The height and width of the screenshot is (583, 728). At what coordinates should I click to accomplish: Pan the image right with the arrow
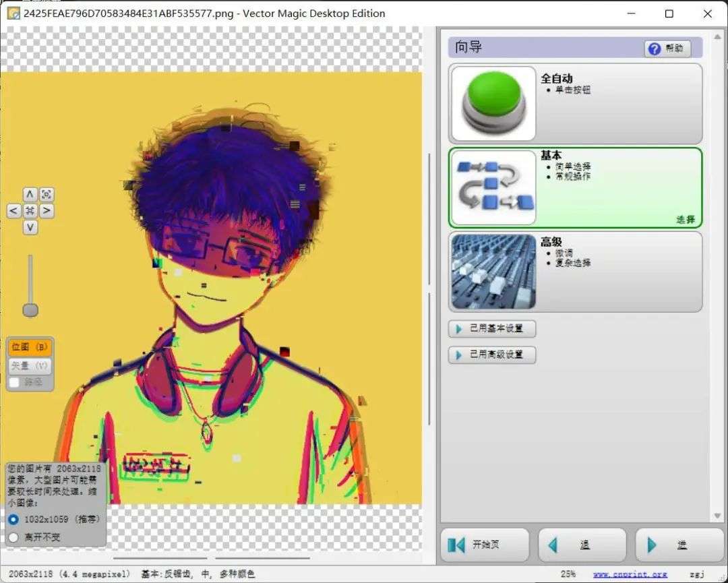[x=46, y=211]
